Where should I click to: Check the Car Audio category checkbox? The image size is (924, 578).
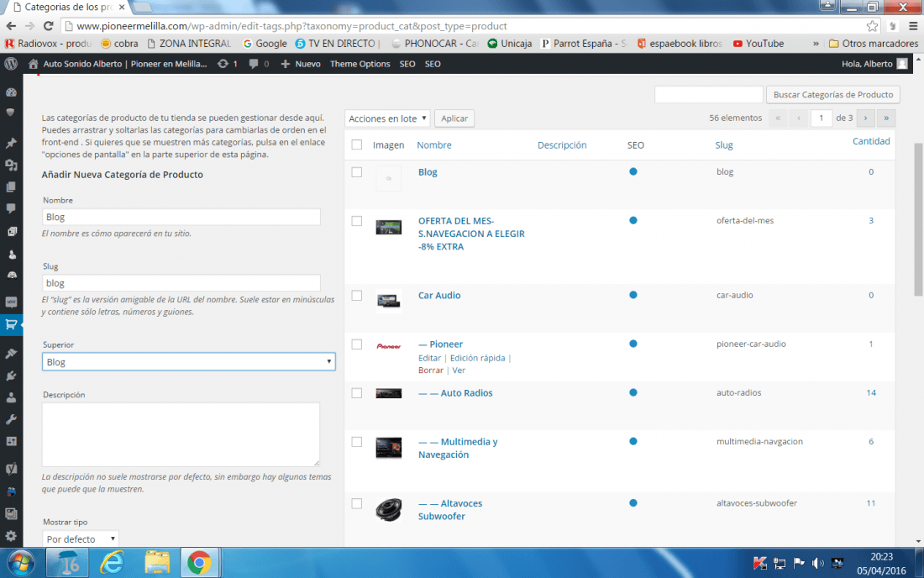pos(356,295)
